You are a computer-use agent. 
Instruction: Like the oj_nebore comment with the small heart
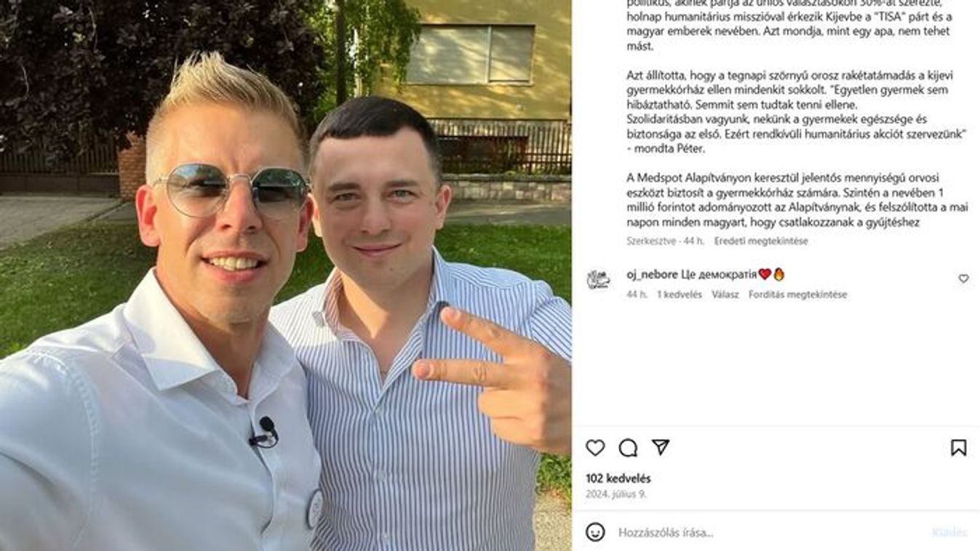tap(963, 278)
